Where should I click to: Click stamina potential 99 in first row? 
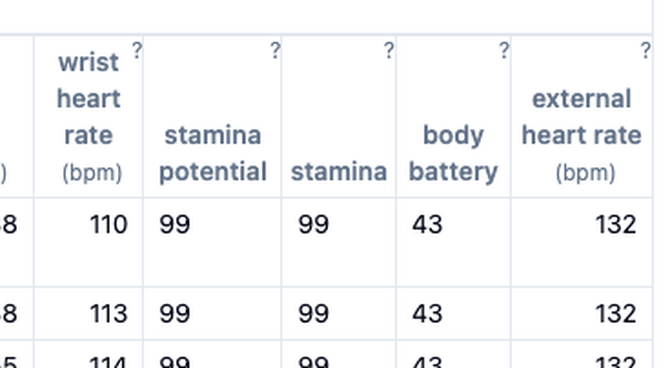pos(174,224)
